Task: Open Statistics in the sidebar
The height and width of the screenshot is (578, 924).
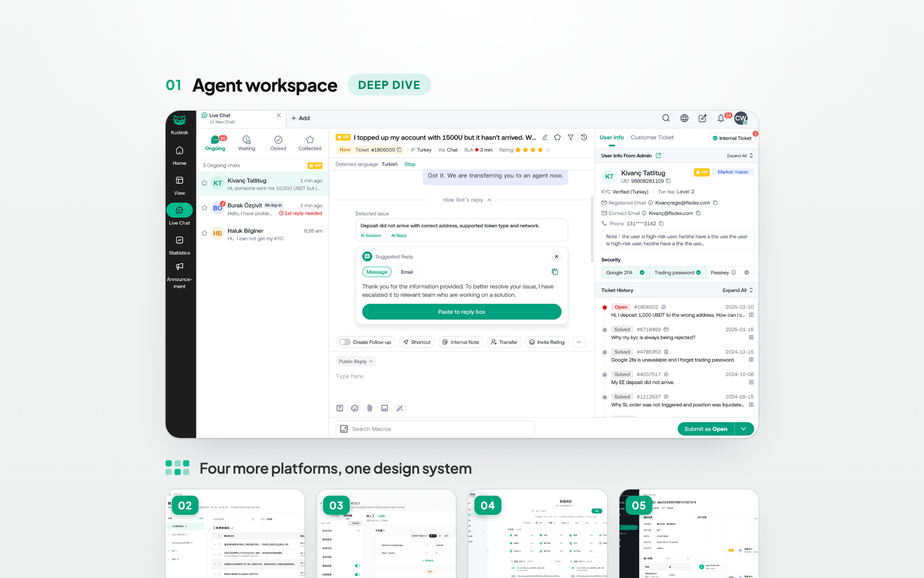Action: click(x=179, y=245)
